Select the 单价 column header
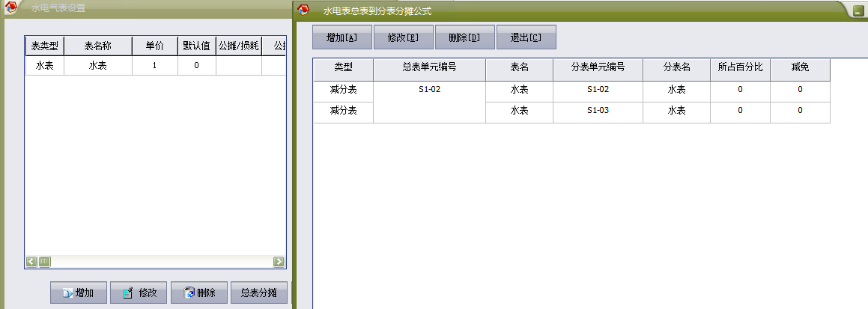This screenshot has width=868, height=309. click(x=155, y=46)
